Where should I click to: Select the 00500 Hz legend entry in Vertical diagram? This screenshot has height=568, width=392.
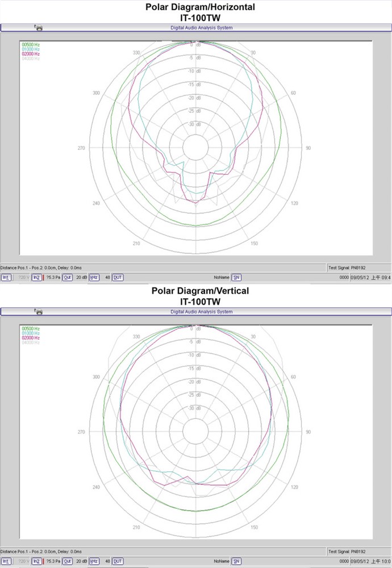tap(31, 328)
